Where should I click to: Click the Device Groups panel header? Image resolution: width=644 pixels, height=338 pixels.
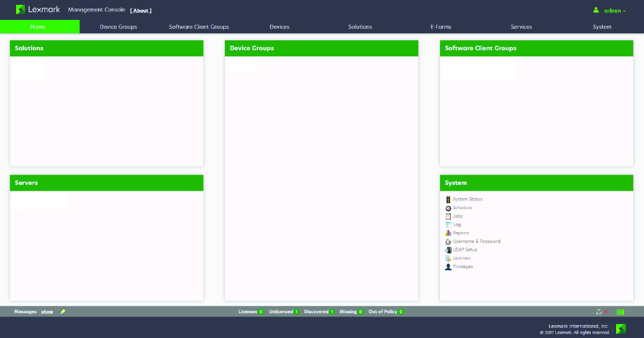[321, 48]
